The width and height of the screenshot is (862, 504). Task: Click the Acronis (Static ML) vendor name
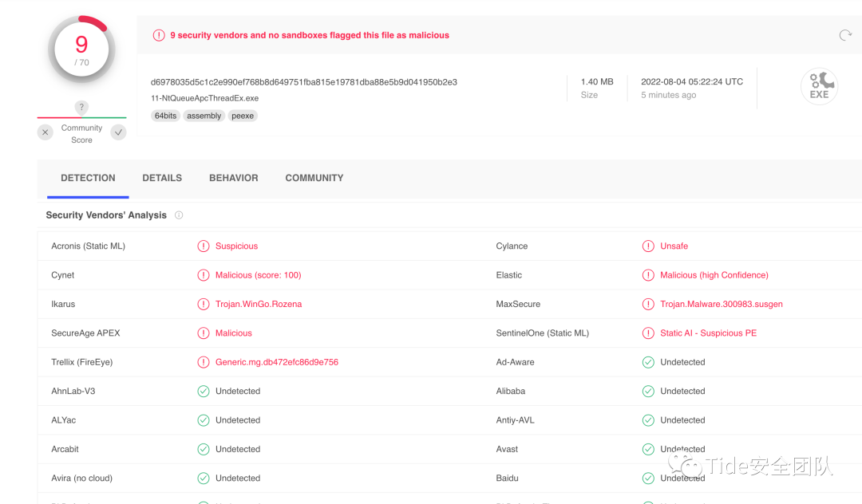(88, 246)
